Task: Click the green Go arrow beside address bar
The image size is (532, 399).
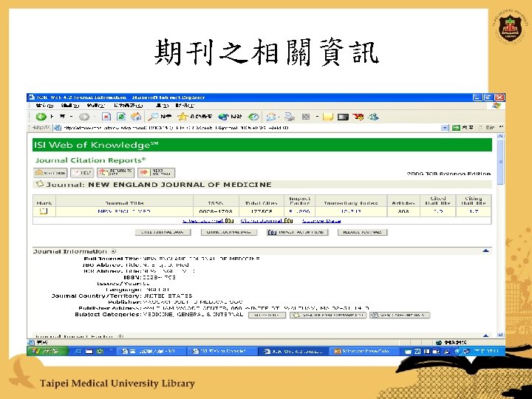Action: [456, 128]
